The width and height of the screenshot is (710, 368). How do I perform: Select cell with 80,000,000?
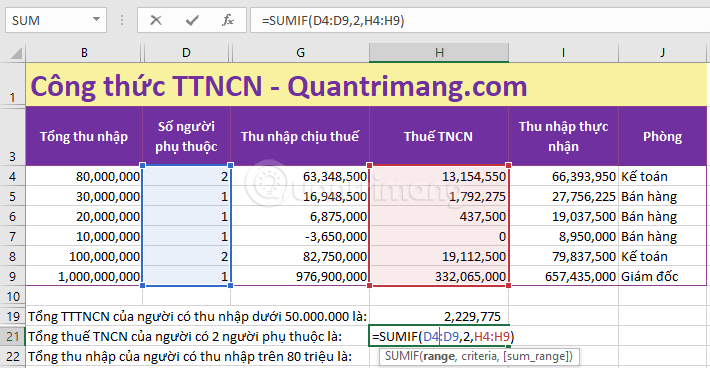click(84, 176)
